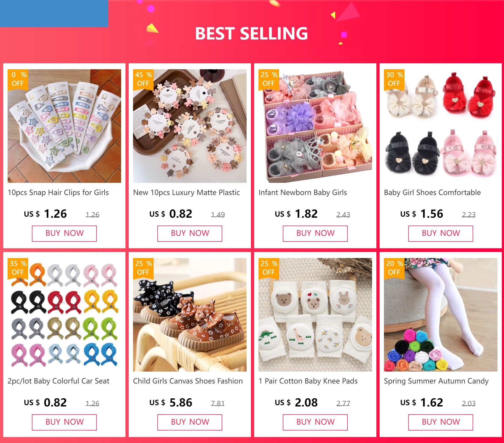Open the Infant Newborn Baby Girls title link
Viewport: 504px width, 443px height.
coord(303,193)
